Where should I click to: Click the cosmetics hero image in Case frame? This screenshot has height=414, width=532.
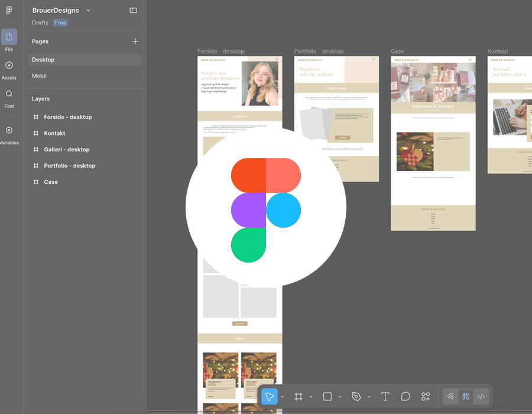click(x=433, y=82)
